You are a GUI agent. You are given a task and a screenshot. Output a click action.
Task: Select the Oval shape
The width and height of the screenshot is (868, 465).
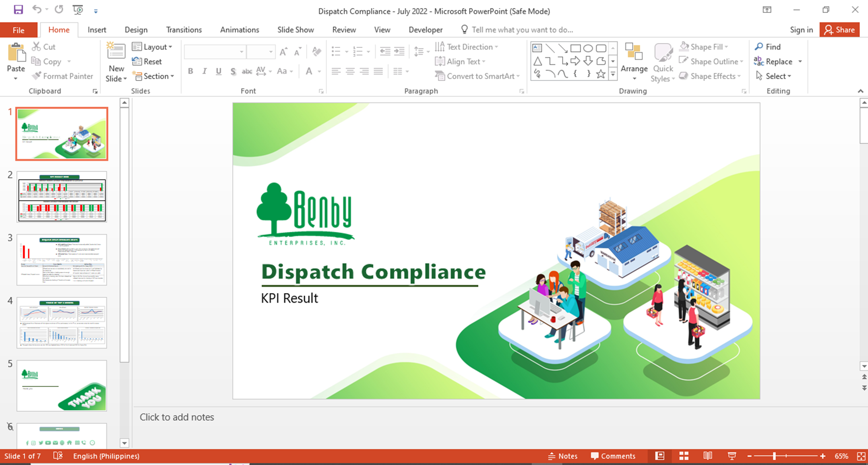pos(588,48)
